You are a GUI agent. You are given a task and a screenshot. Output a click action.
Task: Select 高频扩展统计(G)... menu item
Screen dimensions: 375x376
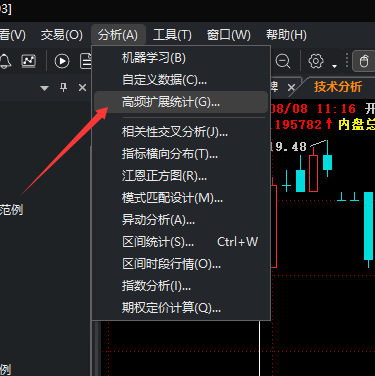tap(181, 102)
